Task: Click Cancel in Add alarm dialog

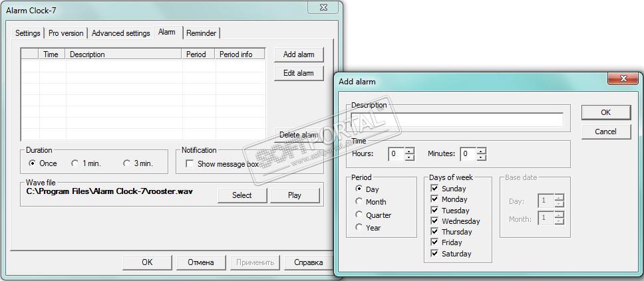Action: pyautogui.click(x=606, y=132)
